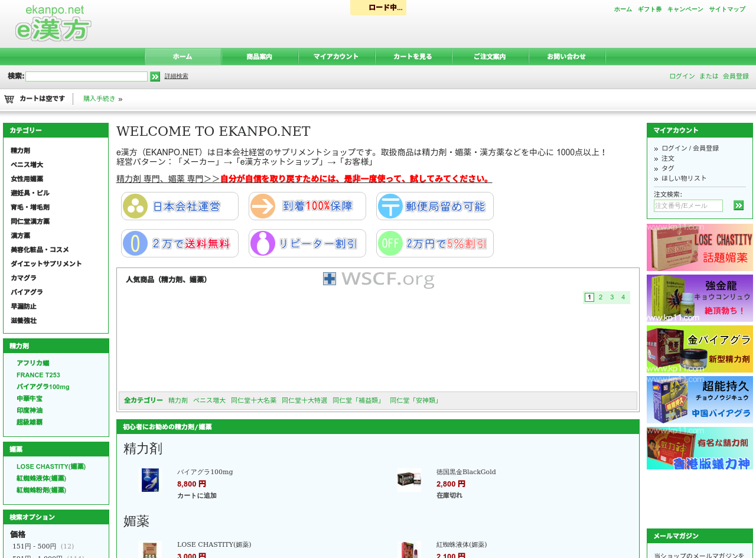Viewport: 756px width, 558px height.
Task: Click the 2万円で5%割引 badge
Action: [435, 243]
